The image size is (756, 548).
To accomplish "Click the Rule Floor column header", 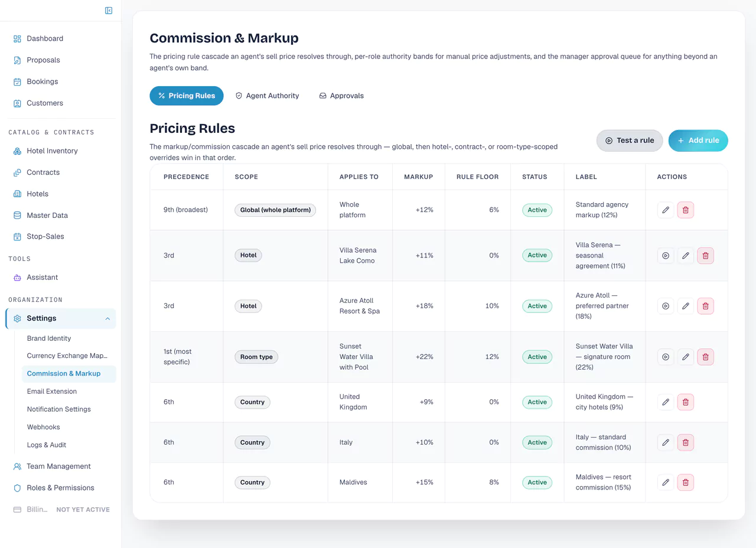I will 477,177.
